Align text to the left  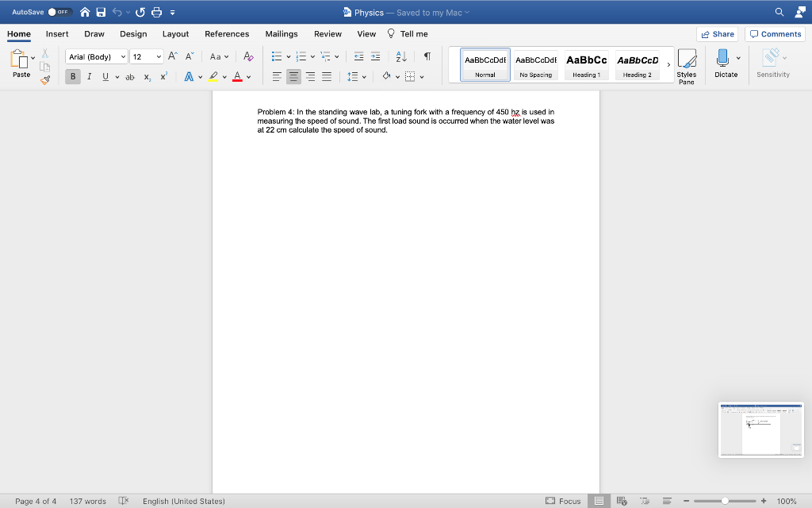[x=277, y=77]
